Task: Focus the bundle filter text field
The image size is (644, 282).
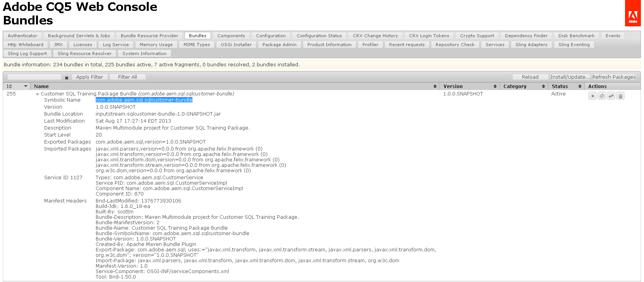Action: [x=34, y=77]
